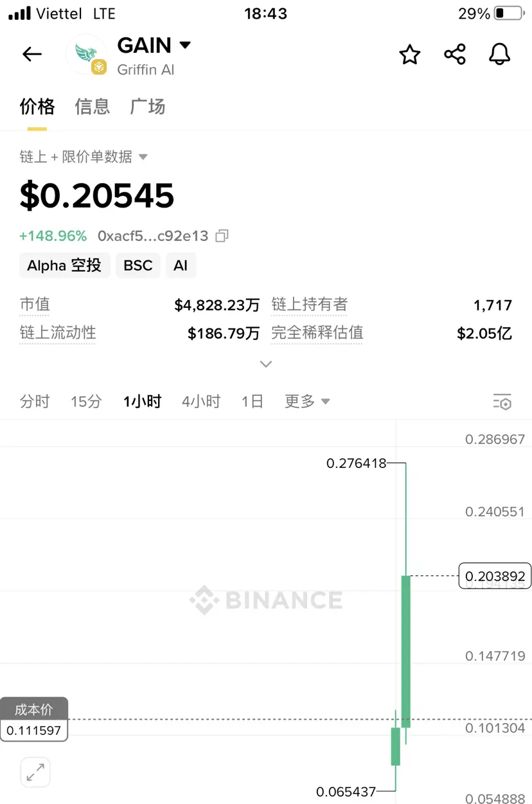
Task: Tap the BSC chain tag
Action: point(138,265)
